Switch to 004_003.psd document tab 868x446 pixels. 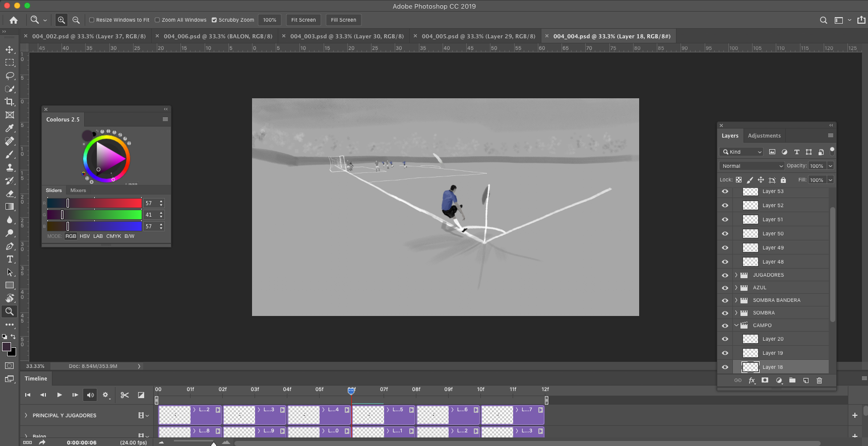(347, 36)
